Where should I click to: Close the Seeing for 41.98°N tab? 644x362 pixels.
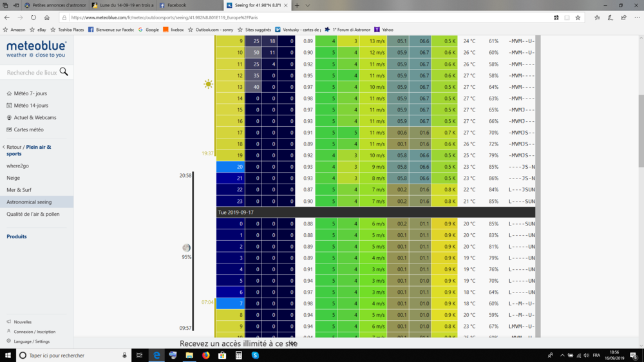point(285,5)
